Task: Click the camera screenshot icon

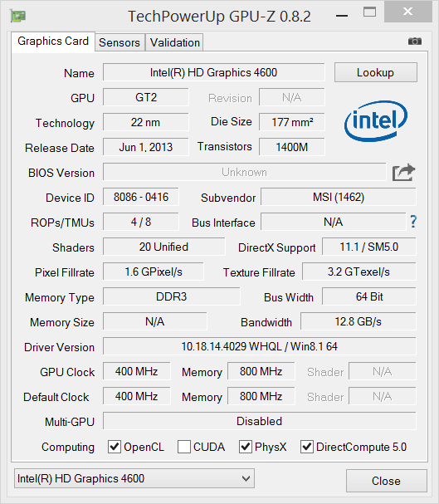Action: [415, 42]
